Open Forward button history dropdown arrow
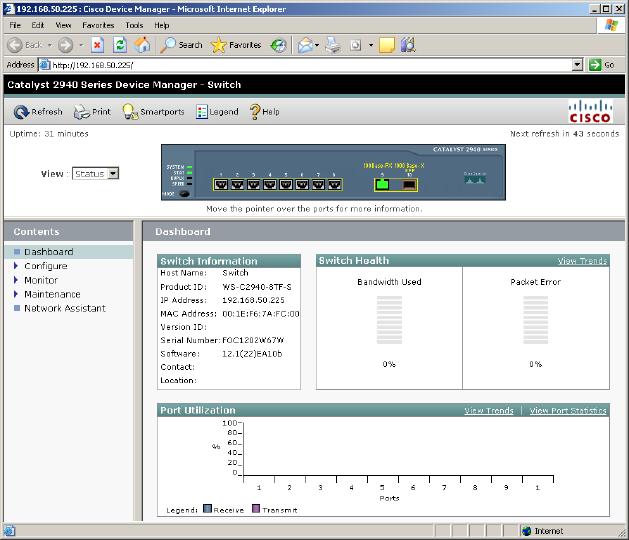 (81, 45)
